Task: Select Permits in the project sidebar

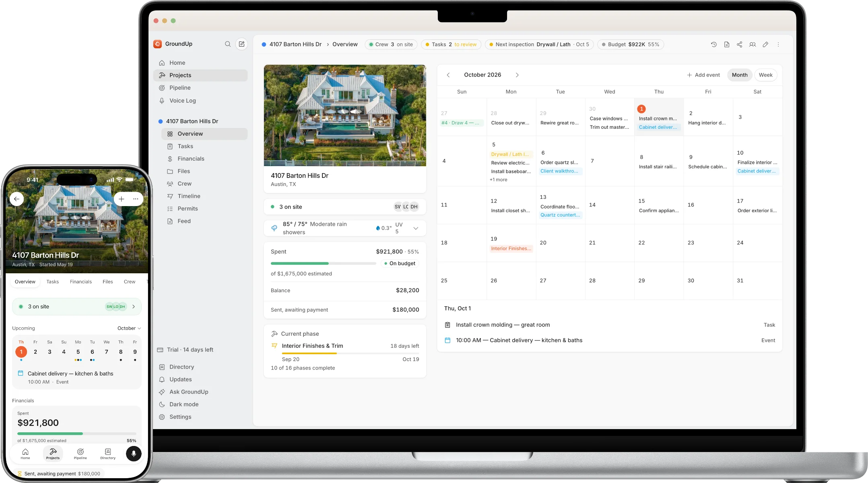Action: click(204, 208)
